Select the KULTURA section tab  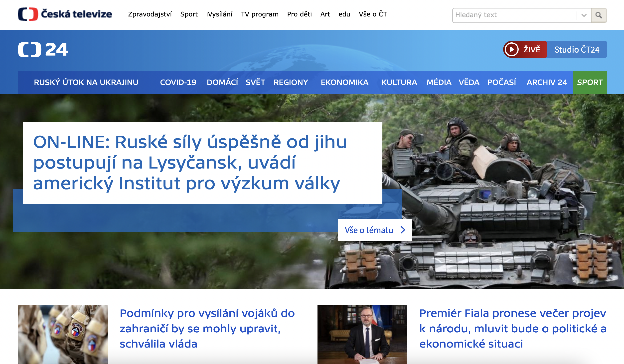click(399, 82)
